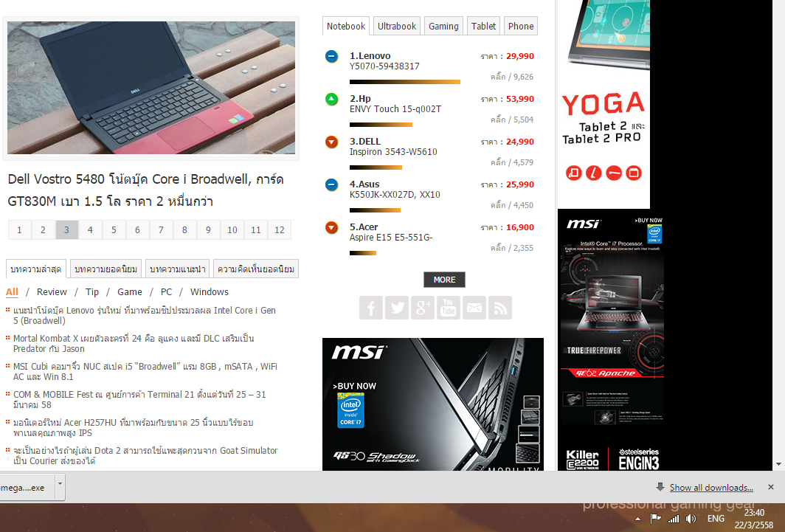
Task: Open the MSI GS30 Shadow banner ad
Action: click(433, 404)
